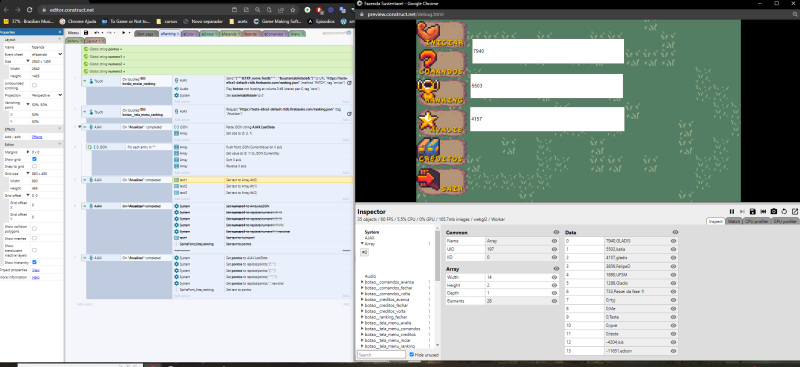Viewport: 800px width, 367px height.
Task: Click the save icon in Construct editor toolbar
Action: coord(86,33)
